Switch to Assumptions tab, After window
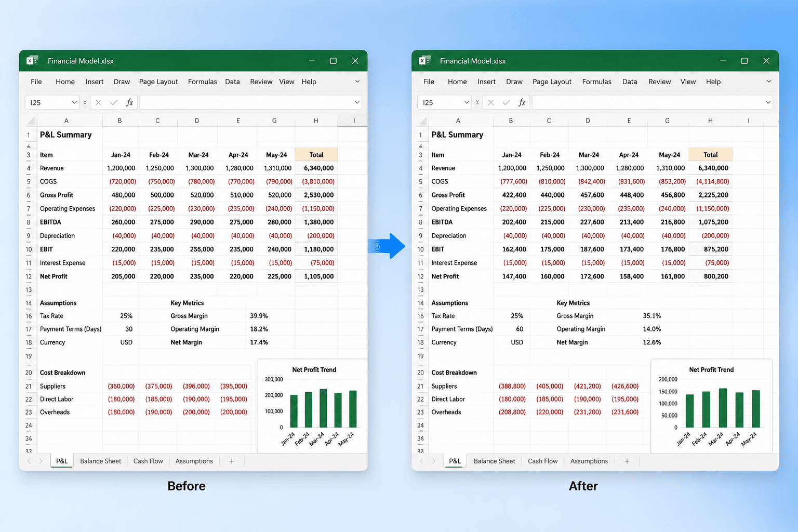The height and width of the screenshot is (532, 798). [x=589, y=461]
